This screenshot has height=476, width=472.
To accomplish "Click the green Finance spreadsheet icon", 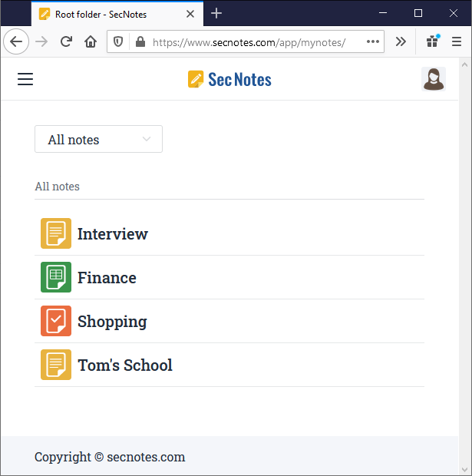I will (56, 277).
